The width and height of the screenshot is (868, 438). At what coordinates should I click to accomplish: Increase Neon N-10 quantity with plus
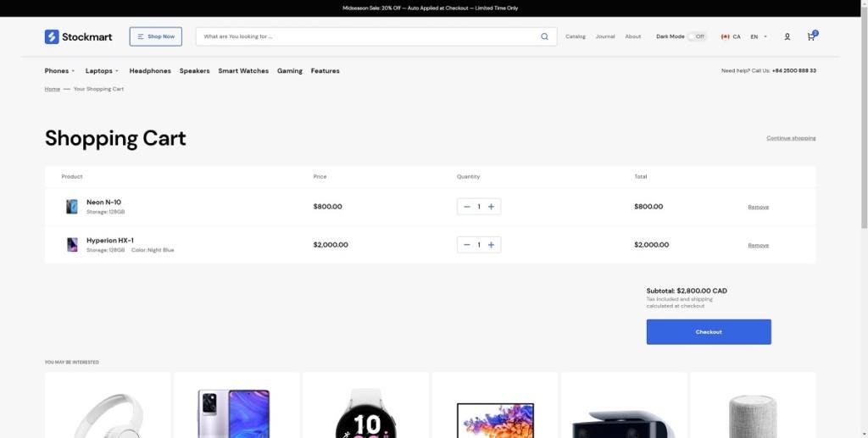click(x=491, y=207)
